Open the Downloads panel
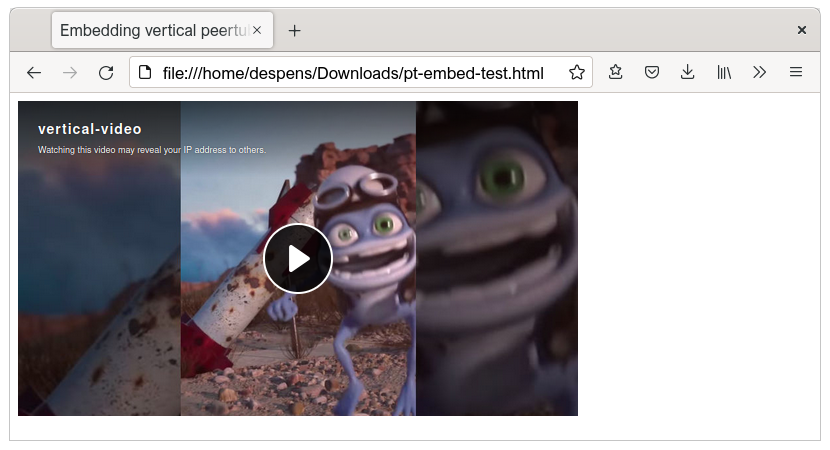 (688, 72)
